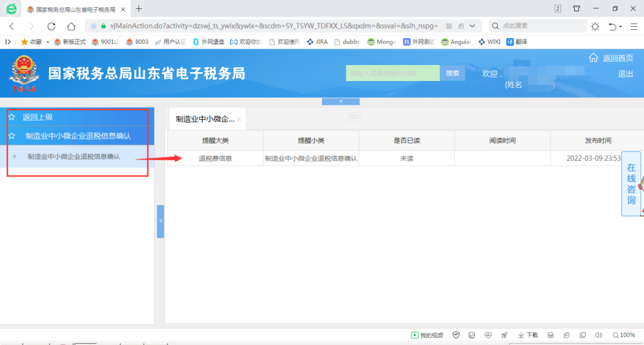Viewport: 644px width, 345px height.
Task: Click 返回上级 in the sidebar
Action: pyautogui.click(x=38, y=117)
